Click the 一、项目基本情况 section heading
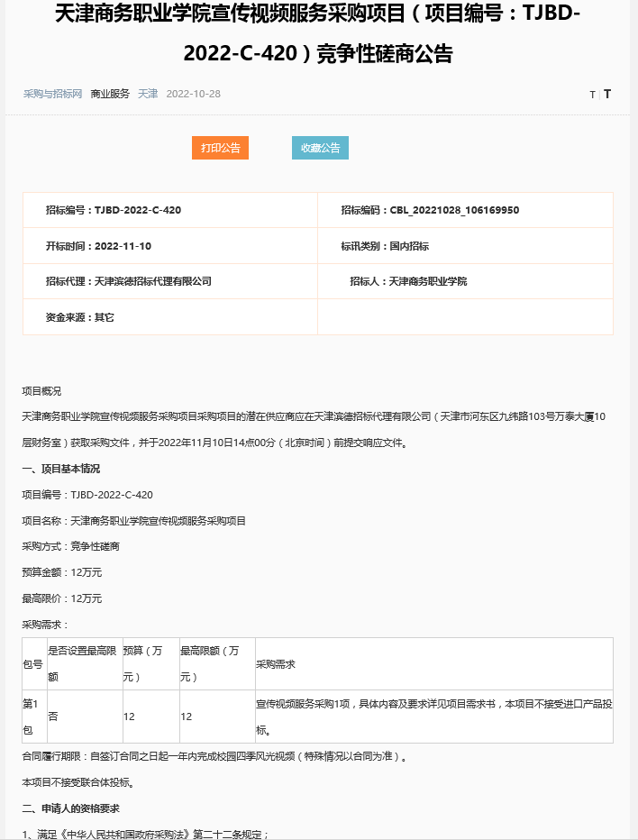The height and width of the screenshot is (840, 638). pyautogui.click(x=61, y=469)
